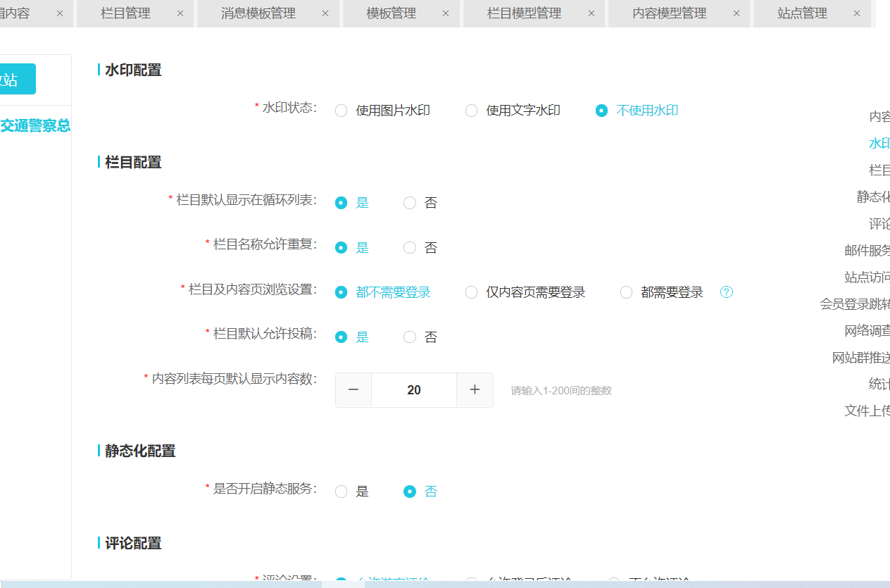890x588 pixels.
Task: Click the content count input field
Action: point(414,390)
